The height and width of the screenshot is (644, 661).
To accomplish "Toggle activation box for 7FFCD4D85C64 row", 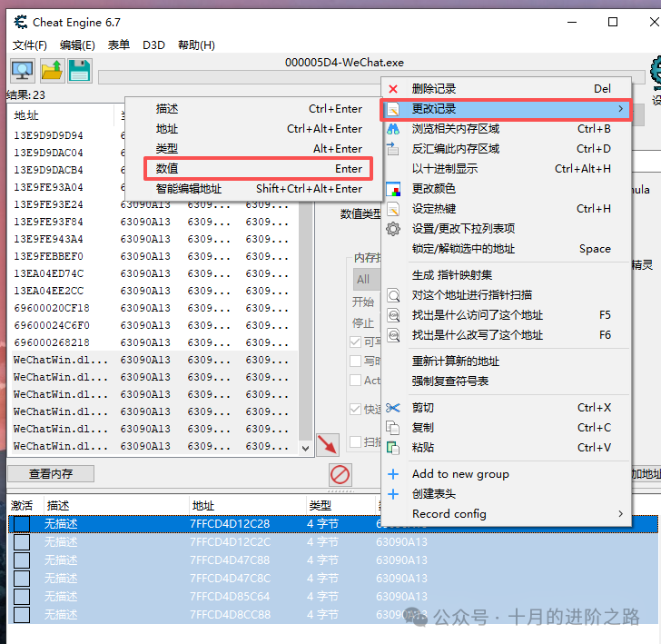I will point(22,597).
